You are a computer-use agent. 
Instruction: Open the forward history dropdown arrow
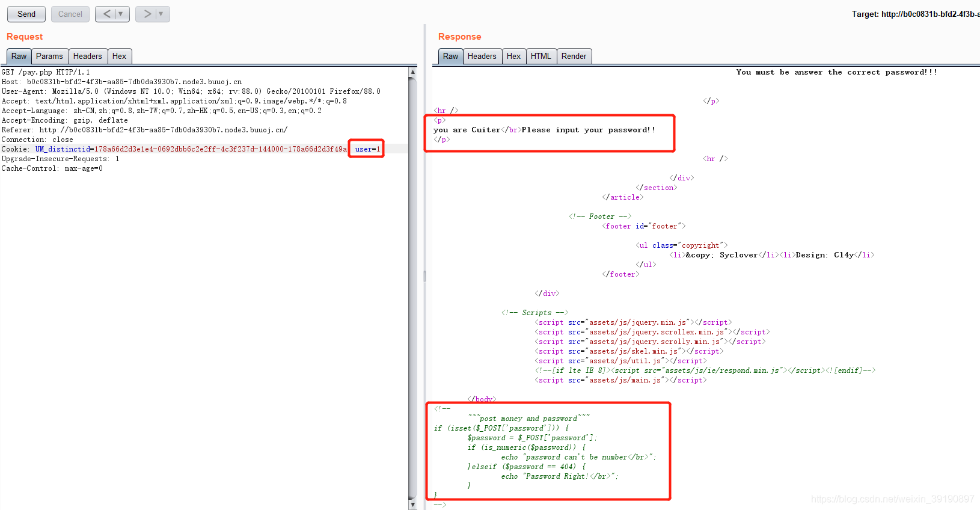[162, 14]
